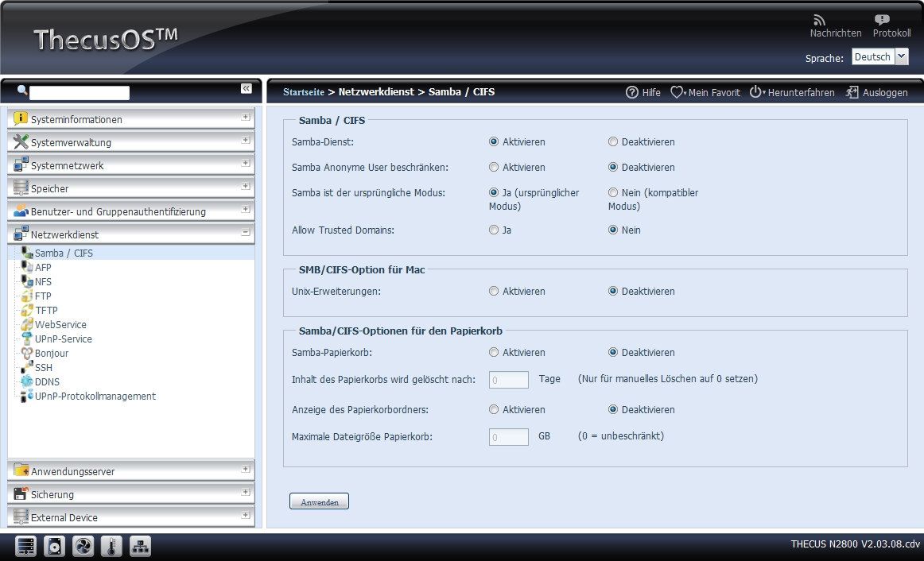The image size is (924, 561).
Task: Open the Protokoll log icon
Action: click(882, 20)
